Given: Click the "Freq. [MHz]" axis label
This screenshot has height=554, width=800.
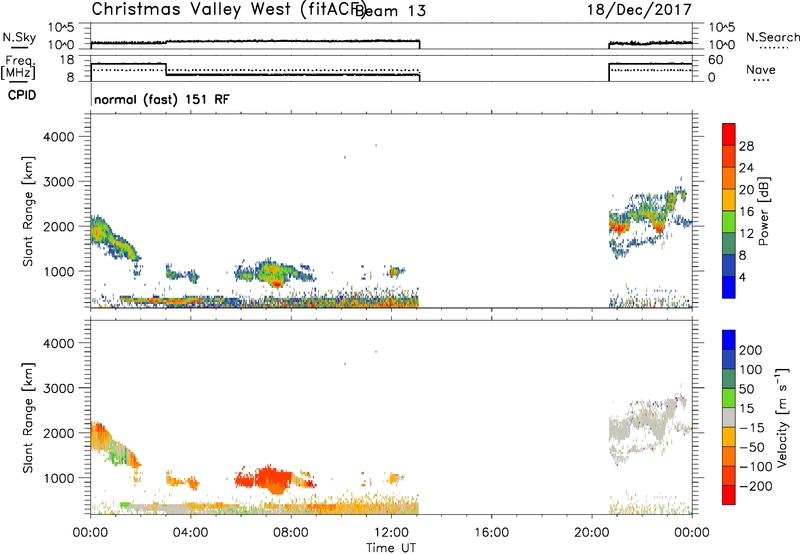Looking at the screenshot, I should pos(18,67).
